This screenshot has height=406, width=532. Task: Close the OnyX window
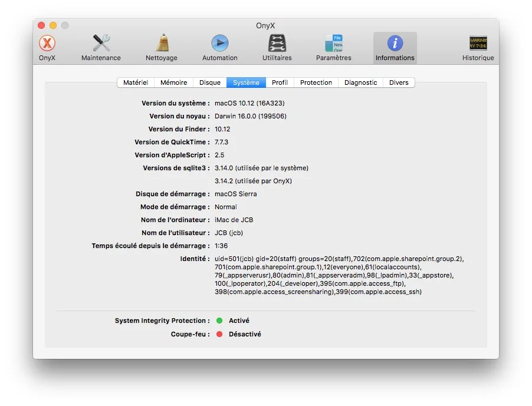[41, 25]
